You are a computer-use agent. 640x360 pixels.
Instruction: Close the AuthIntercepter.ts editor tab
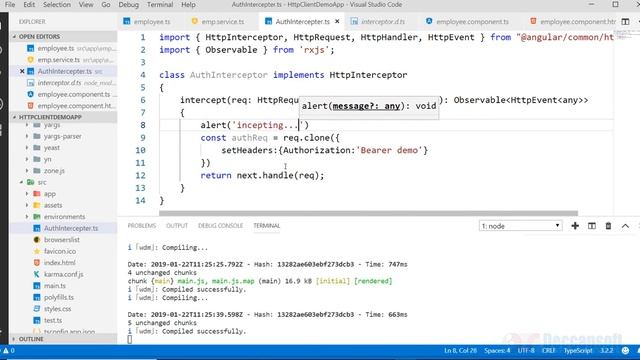[x=337, y=21]
